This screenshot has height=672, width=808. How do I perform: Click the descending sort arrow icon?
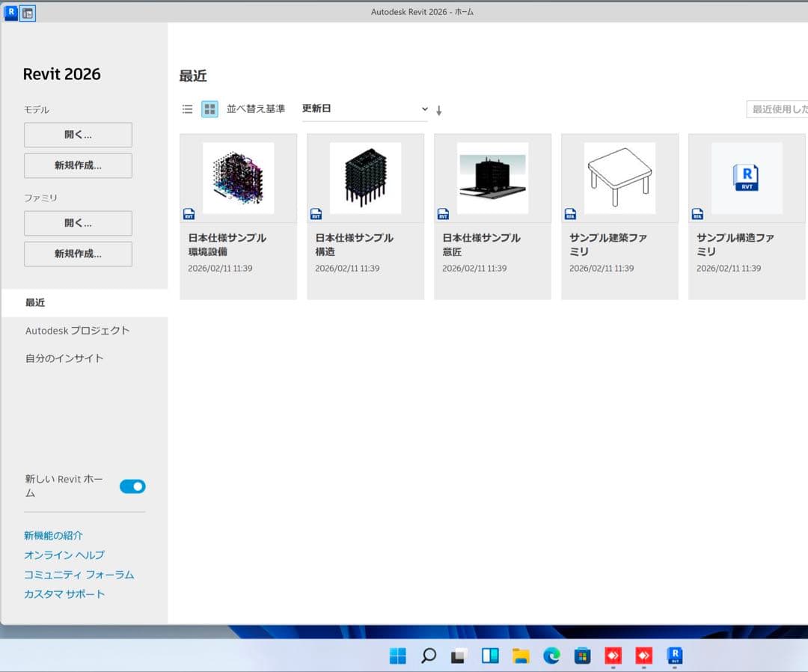pos(439,110)
